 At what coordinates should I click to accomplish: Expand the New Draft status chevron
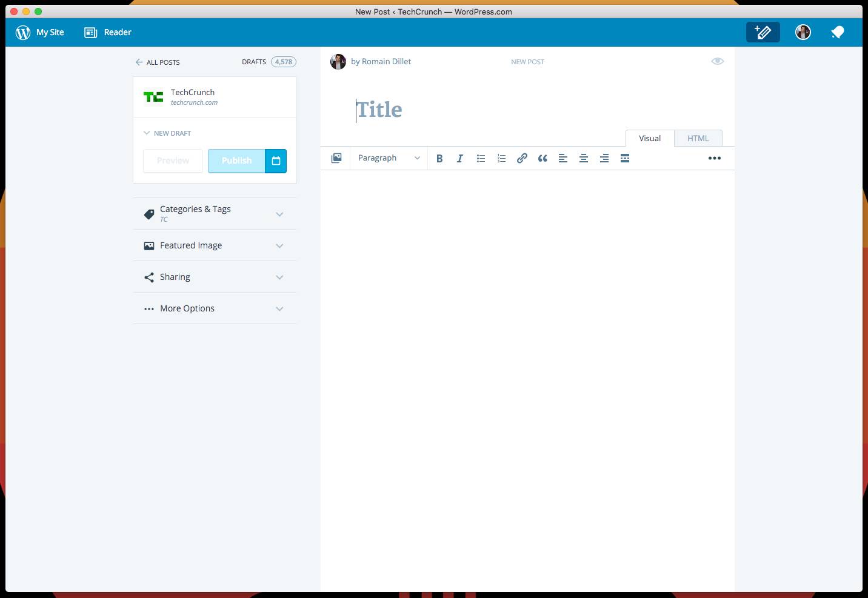tap(147, 133)
